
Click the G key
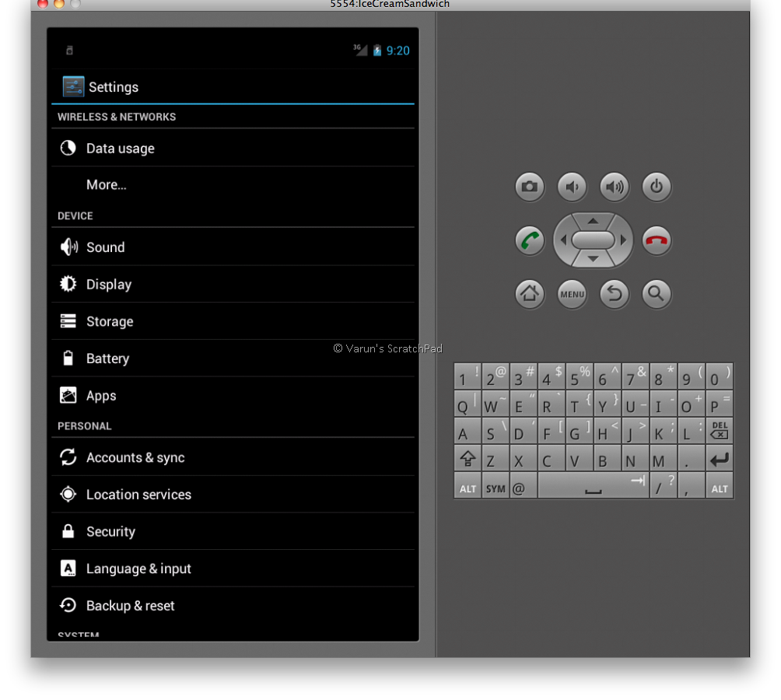[580, 431]
